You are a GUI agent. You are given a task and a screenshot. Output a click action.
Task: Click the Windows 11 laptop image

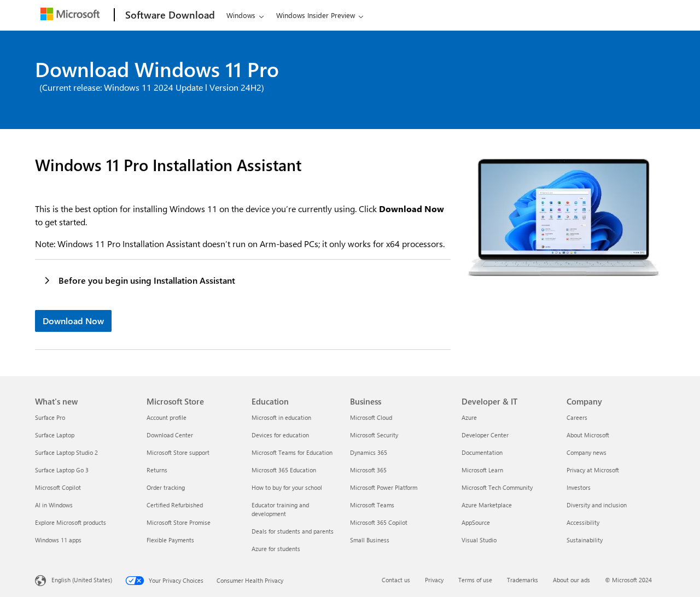(563, 218)
